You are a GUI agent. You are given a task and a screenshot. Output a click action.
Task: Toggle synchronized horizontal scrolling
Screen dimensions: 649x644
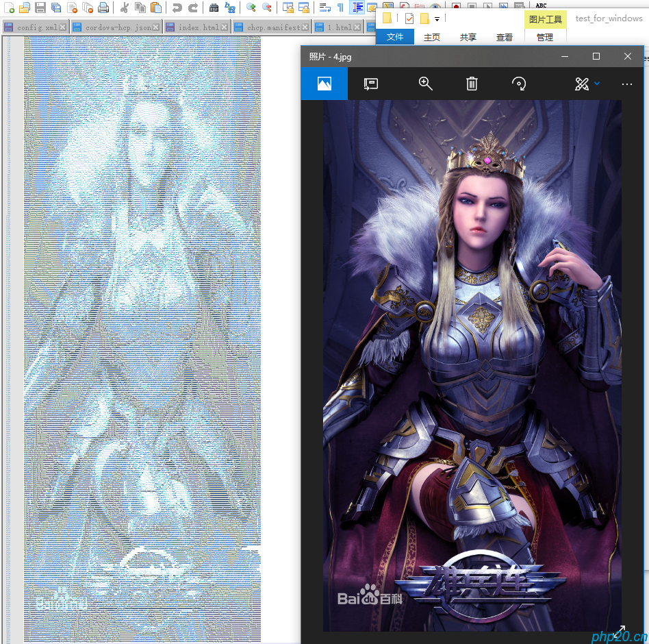tap(303, 7)
